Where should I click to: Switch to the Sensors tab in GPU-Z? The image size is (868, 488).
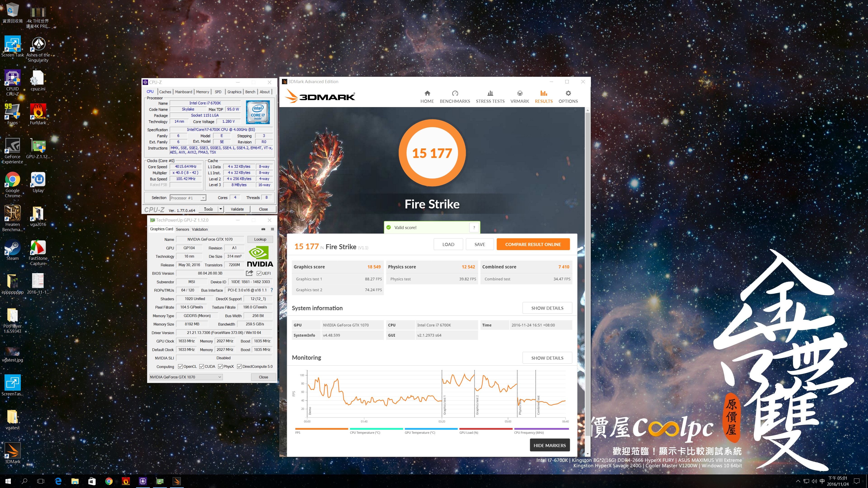point(182,229)
